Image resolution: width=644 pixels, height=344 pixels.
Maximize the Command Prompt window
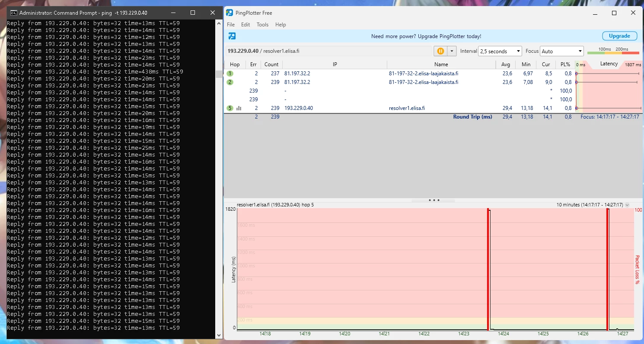(x=193, y=13)
